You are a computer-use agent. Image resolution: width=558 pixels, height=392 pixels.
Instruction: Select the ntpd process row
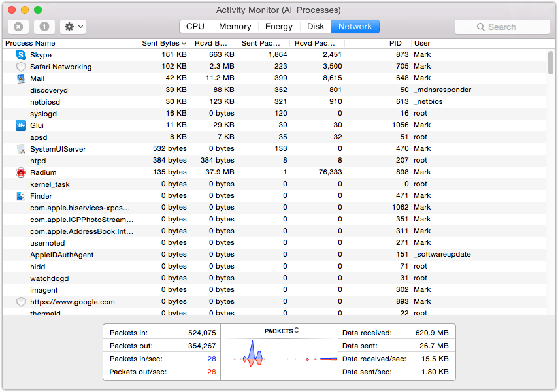click(x=274, y=161)
